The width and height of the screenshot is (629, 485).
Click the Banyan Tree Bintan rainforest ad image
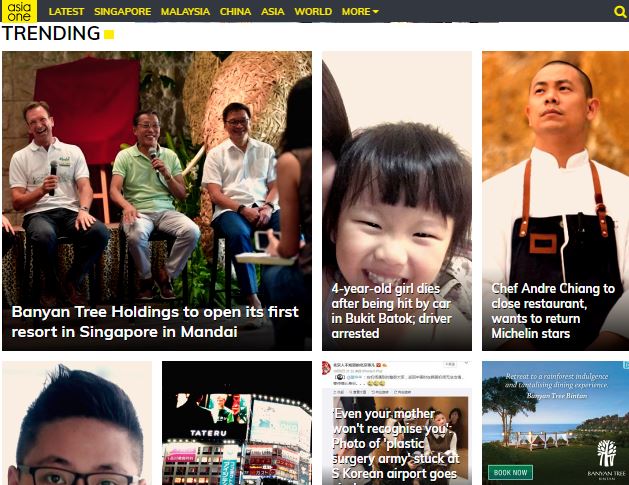tap(556, 423)
